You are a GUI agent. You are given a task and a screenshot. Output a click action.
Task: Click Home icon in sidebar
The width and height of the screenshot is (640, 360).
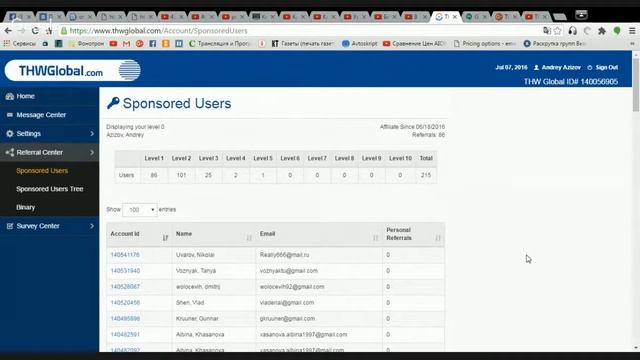pyautogui.click(x=9, y=96)
